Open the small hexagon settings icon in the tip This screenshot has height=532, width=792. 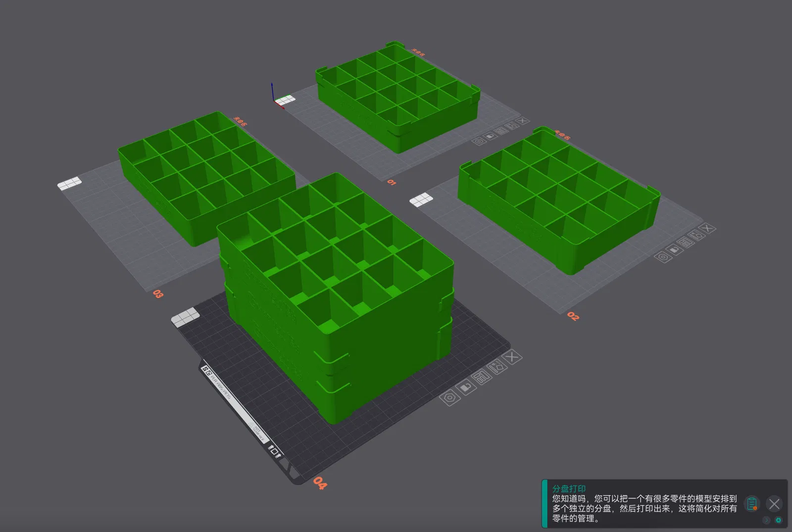pyautogui.click(x=778, y=520)
